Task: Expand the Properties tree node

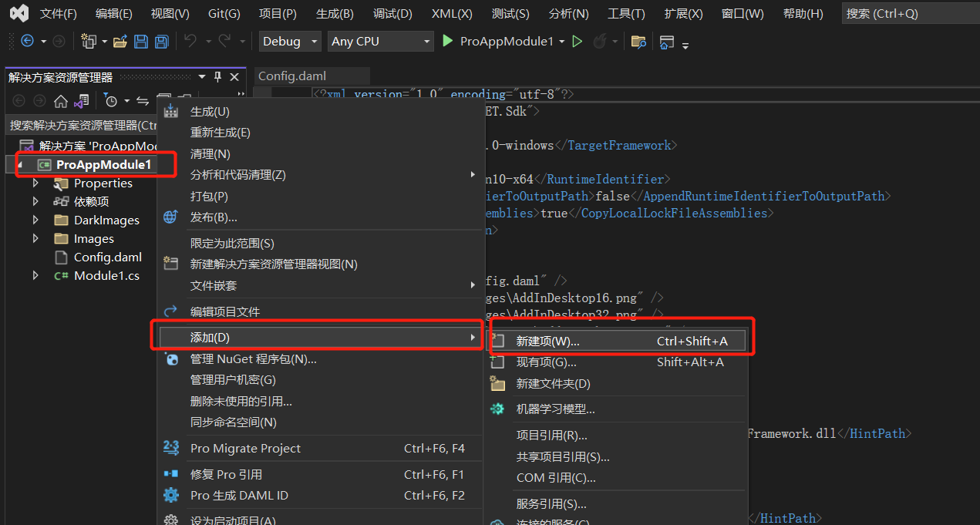Action: click(35, 183)
